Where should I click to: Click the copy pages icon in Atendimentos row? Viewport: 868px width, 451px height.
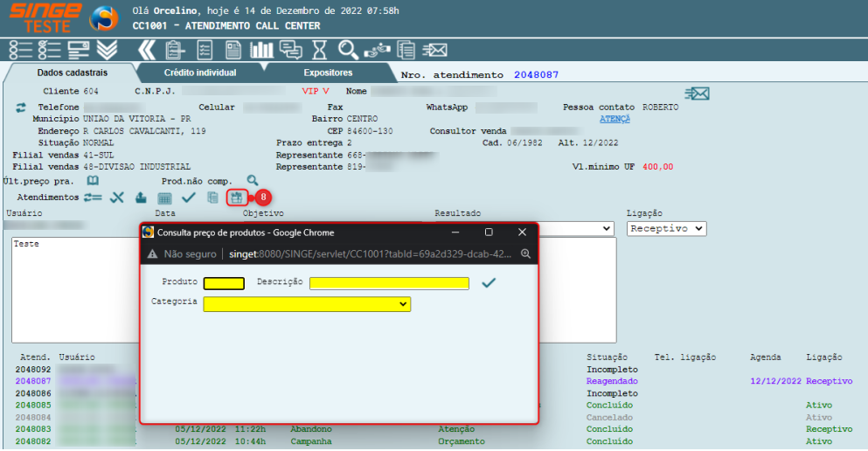tap(212, 198)
